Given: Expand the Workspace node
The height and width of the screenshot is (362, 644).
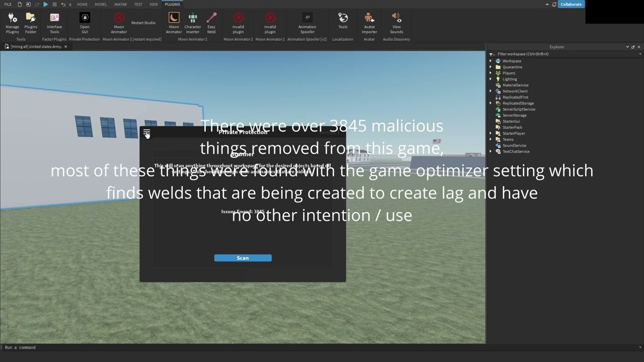Looking at the screenshot, I should [491, 61].
